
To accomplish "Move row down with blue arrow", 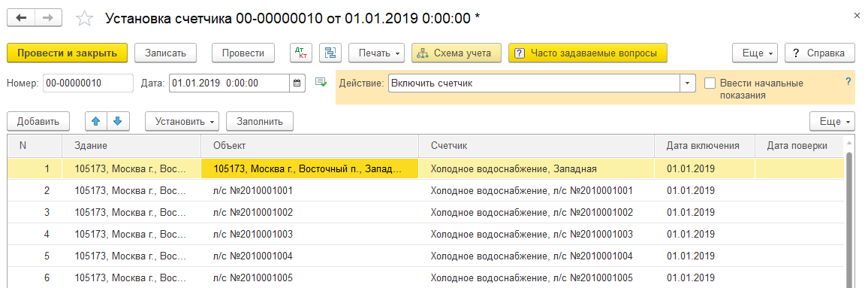I will 117,121.
